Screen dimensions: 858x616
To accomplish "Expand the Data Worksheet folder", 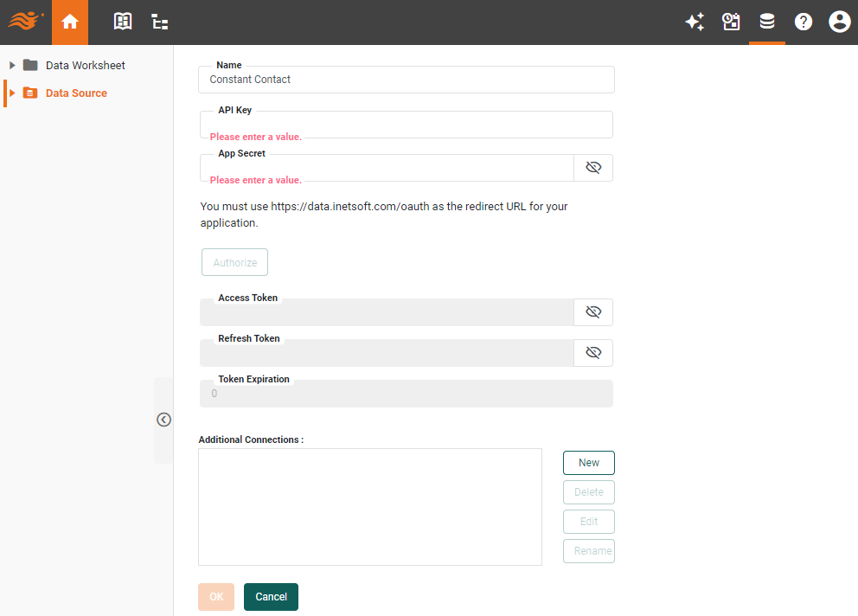I will click(12, 65).
